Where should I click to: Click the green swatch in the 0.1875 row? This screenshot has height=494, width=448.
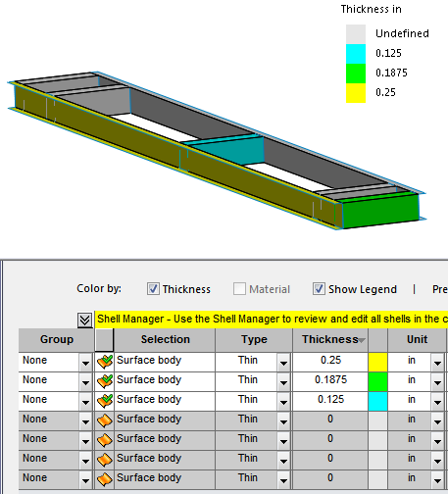[378, 382]
